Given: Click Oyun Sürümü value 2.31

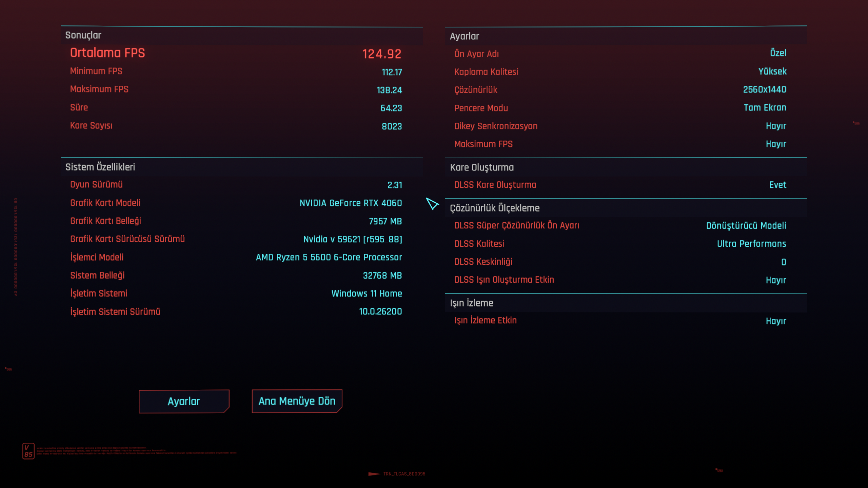Looking at the screenshot, I should pos(395,185).
